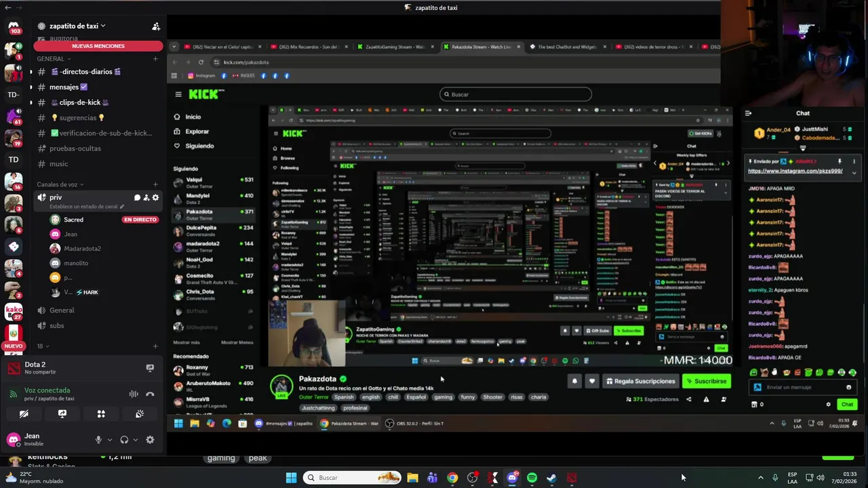This screenshot has height=488, width=868.
Task: Turn on the camera in Discord
Action: pyautogui.click(x=24, y=413)
